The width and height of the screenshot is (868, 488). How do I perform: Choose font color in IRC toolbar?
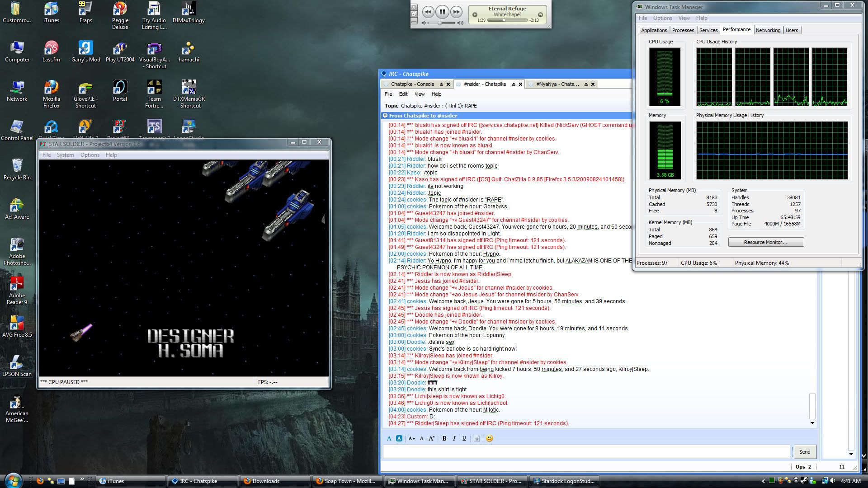389,438
